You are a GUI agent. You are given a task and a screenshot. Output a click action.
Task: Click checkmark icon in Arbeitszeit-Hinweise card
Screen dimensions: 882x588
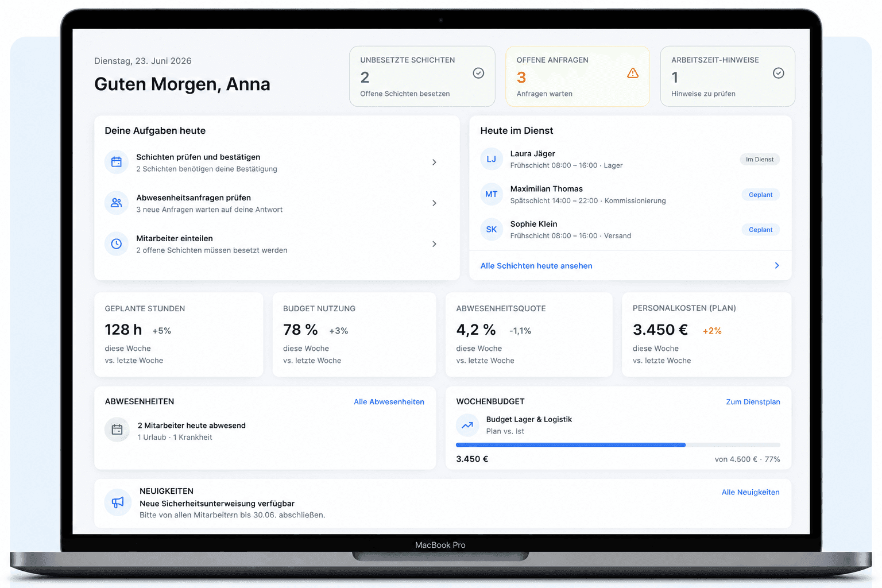(x=779, y=73)
